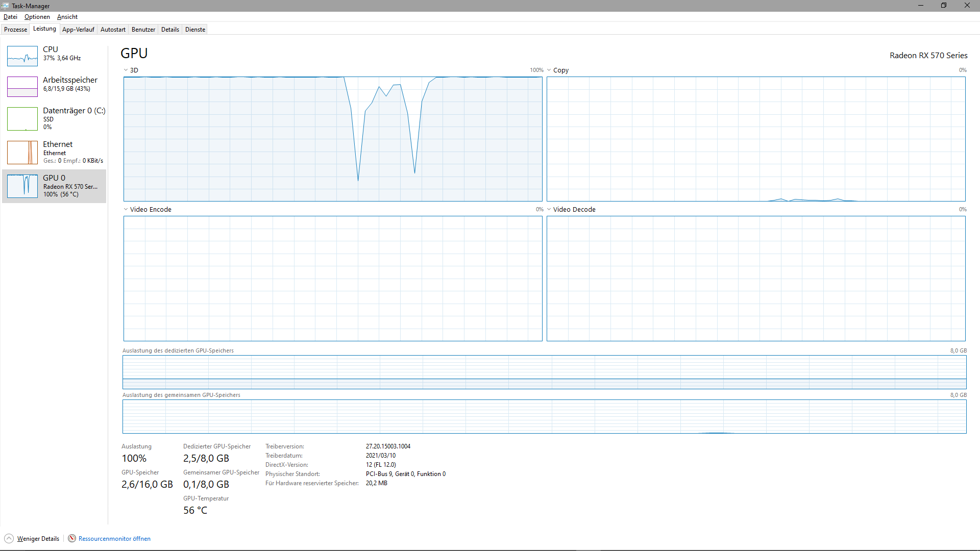The image size is (980, 551).
Task: Click the Weniger Details collapse arrow icon
Action: pos(9,538)
